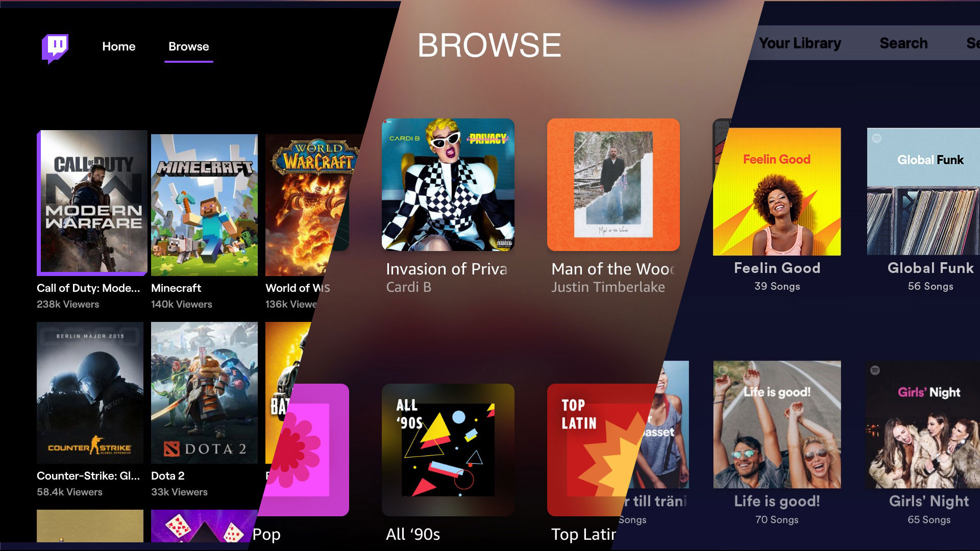Click the Twitch logo icon
Screen dimensions: 980x551
pos(55,46)
